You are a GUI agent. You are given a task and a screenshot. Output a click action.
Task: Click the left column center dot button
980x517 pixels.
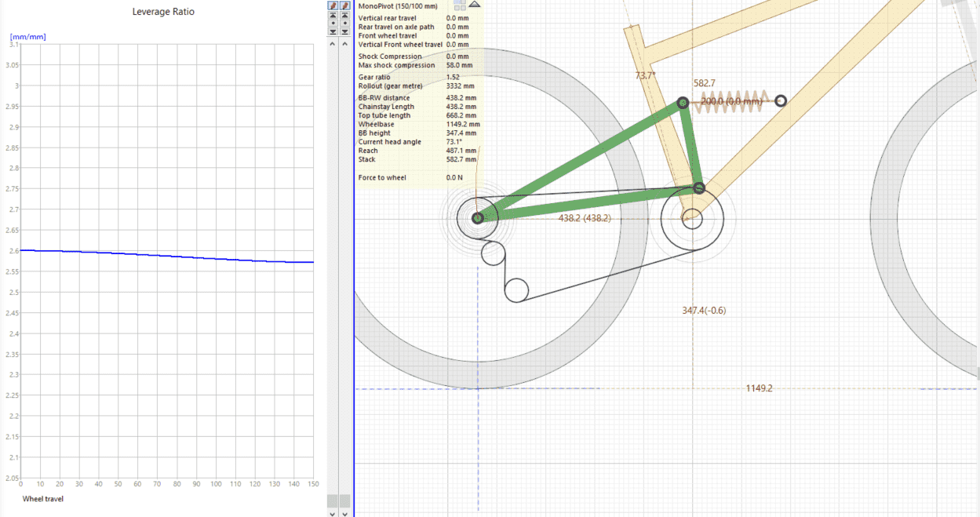[333, 24]
